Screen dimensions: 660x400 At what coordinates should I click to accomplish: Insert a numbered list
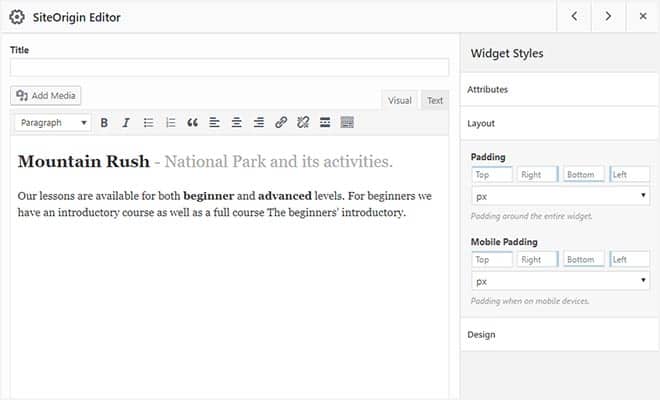pyautogui.click(x=170, y=123)
